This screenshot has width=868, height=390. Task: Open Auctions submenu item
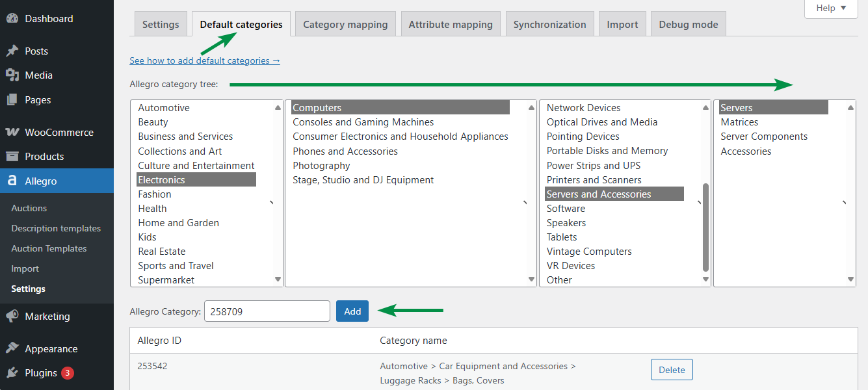[x=29, y=208]
